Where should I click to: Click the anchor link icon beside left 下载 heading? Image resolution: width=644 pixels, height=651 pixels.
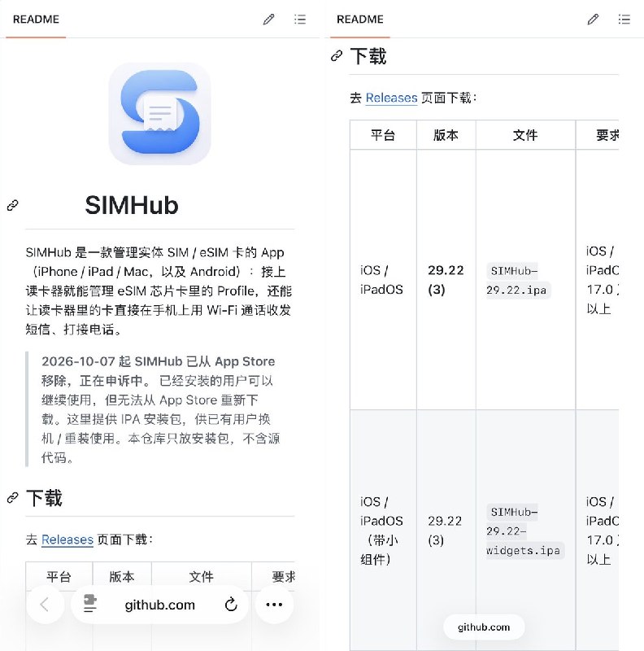click(x=13, y=497)
